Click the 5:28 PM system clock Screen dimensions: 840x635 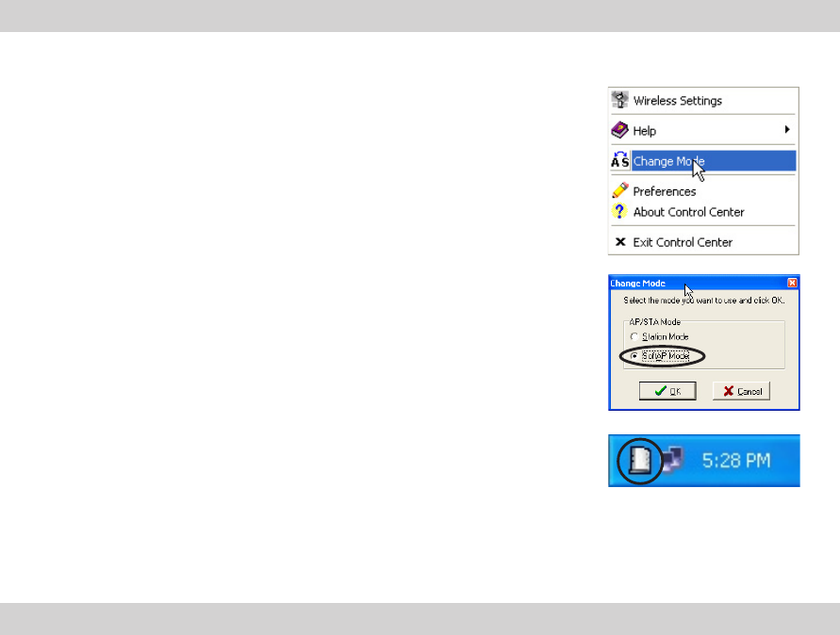coord(736,461)
